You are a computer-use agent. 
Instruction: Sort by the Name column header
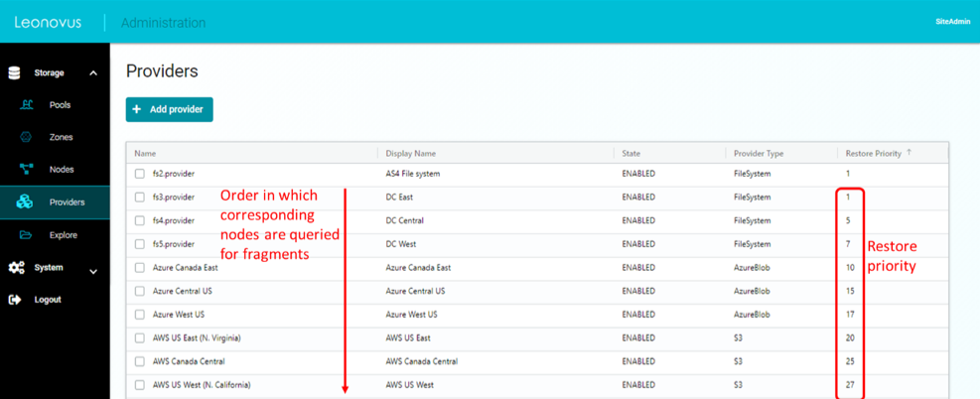click(x=145, y=153)
